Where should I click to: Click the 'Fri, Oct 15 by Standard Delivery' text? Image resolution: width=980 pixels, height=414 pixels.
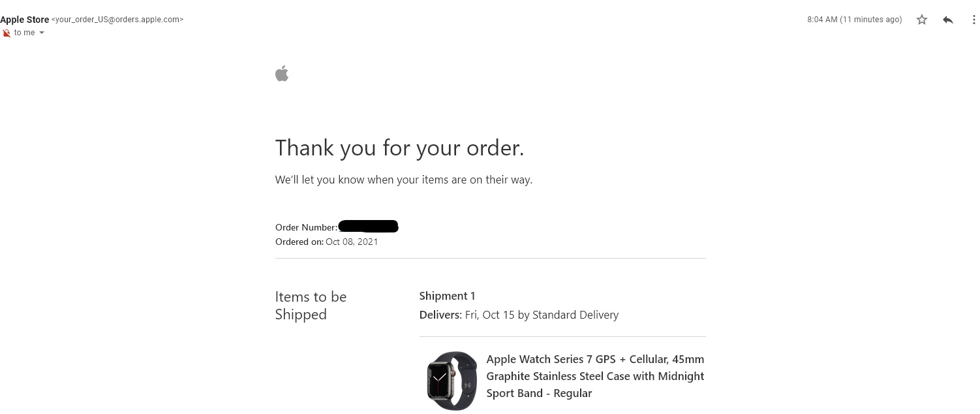[542, 315]
